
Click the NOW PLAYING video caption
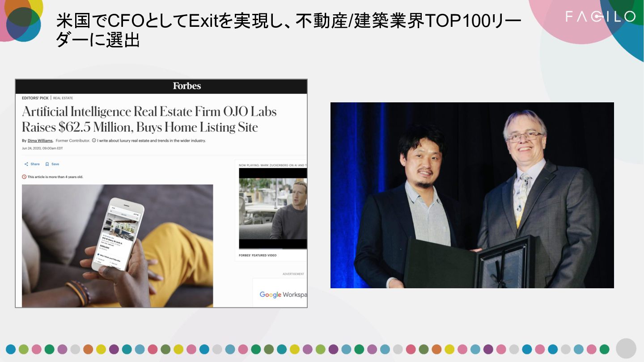(273, 165)
